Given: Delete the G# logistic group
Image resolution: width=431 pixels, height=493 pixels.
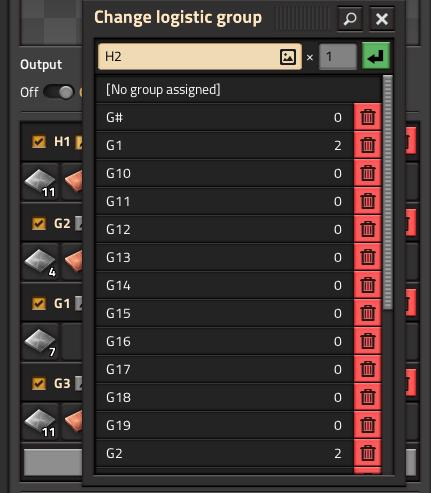Looking at the screenshot, I should point(368,117).
